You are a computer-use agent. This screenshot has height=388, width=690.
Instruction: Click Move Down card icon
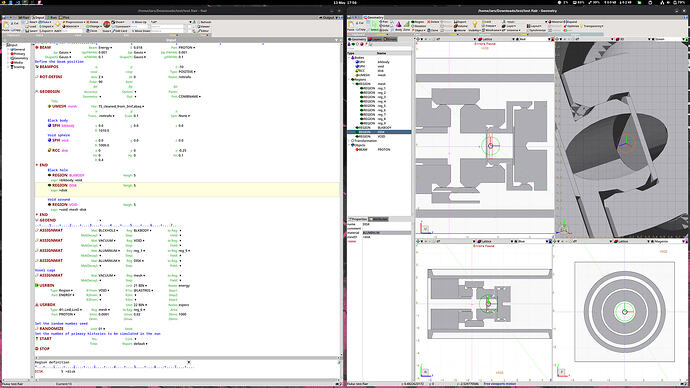pos(140,31)
